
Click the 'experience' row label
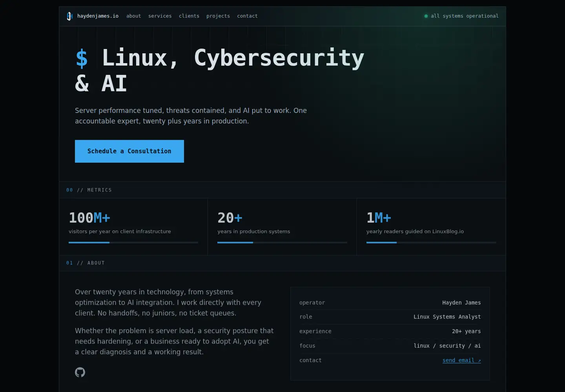[315, 331]
